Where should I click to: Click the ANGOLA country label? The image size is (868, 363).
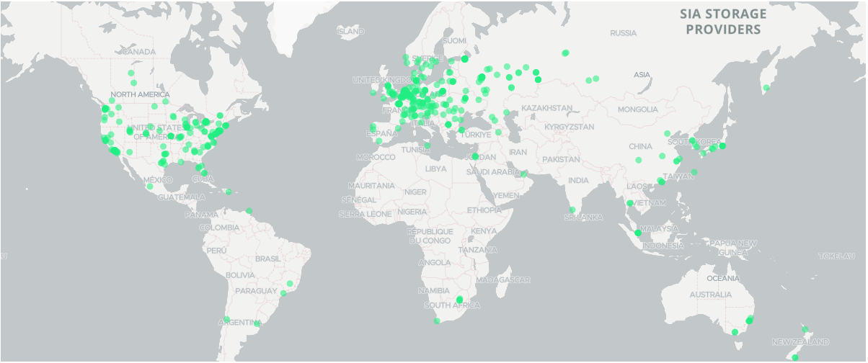tap(434, 263)
